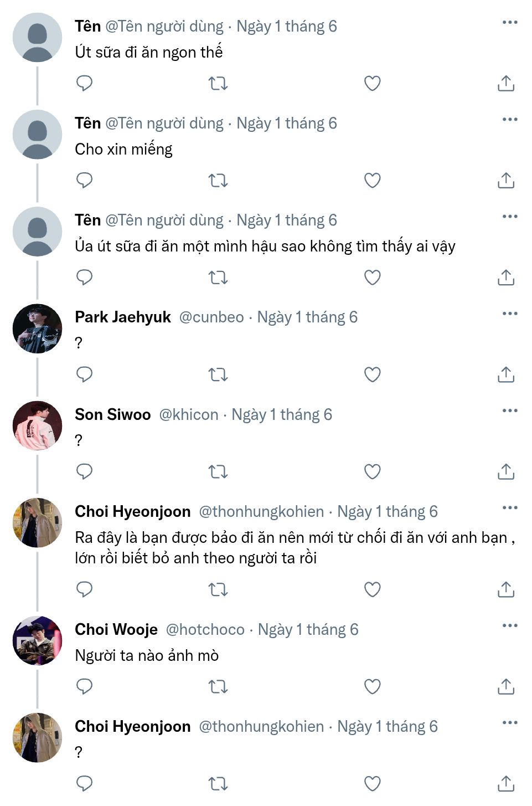The image size is (532, 806).
Task: Retweet the "Út sữa đi ăn ngon thế" tweet
Action: pyautogui.click(x=218, y=84)
